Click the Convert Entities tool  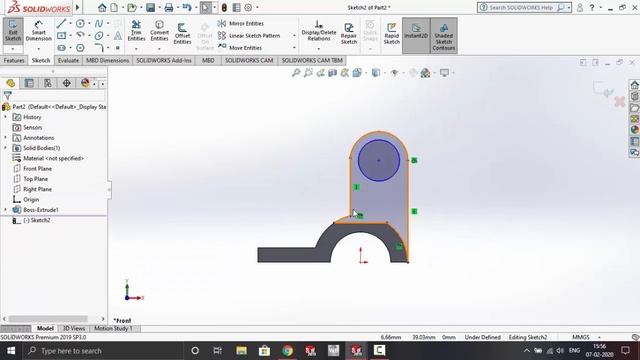(159, 31)
